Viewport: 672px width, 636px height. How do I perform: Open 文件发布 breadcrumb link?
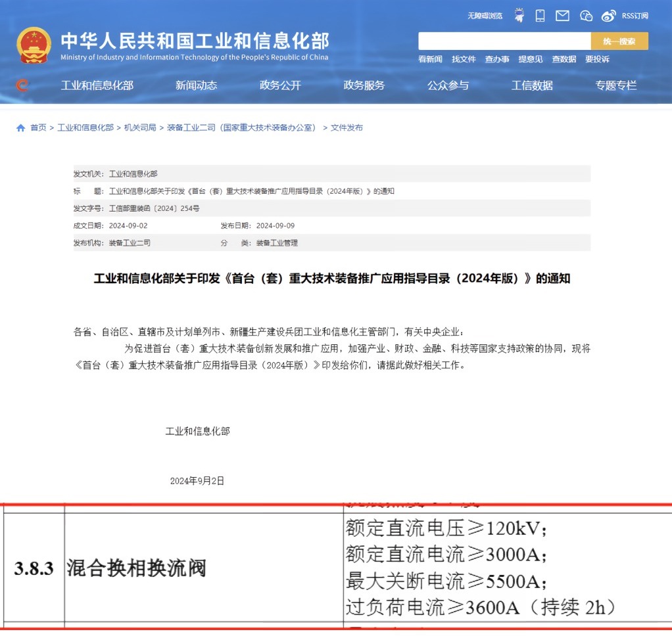(x=347, y=127)
